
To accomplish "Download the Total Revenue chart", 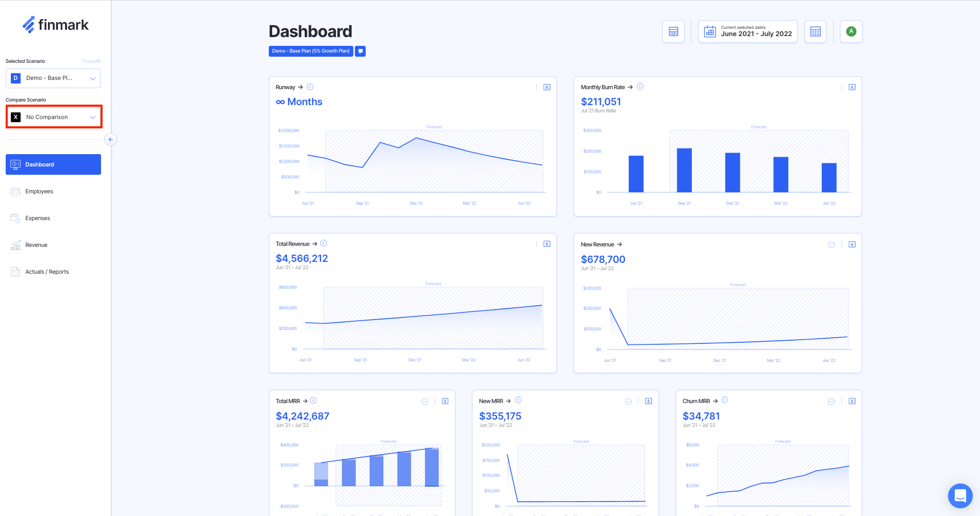I will pyautogui.click(x=547, y=244).
